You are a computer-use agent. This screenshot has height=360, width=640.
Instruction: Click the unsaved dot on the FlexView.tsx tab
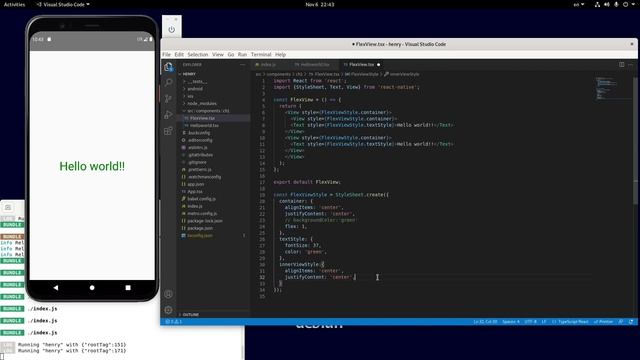click(x=378, y=64)
